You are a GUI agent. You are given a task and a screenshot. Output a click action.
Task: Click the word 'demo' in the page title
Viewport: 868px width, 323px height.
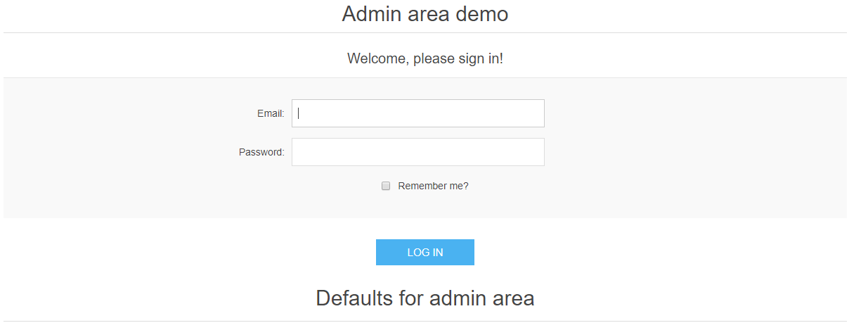(481, 13)
